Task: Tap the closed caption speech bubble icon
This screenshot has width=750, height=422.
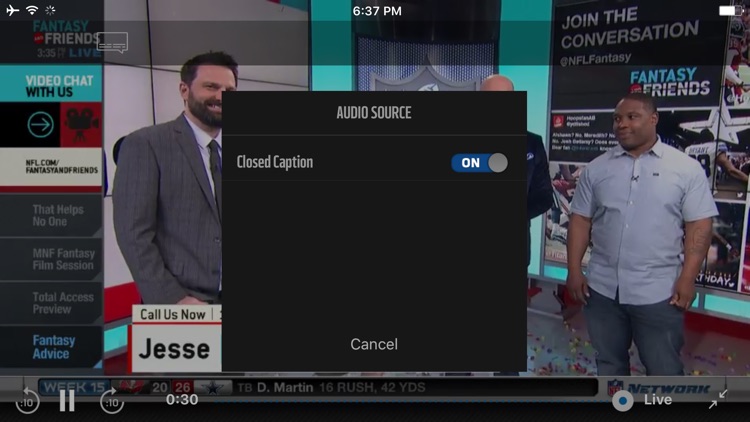Action: point(112,43)
